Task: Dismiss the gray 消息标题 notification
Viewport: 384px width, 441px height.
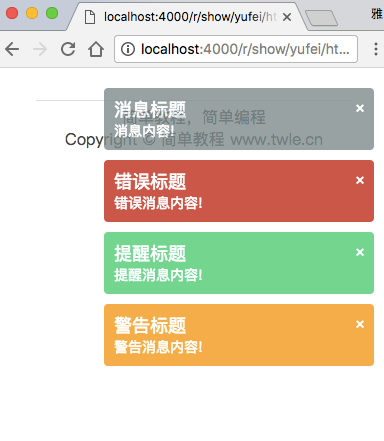Action: (360, 108)
